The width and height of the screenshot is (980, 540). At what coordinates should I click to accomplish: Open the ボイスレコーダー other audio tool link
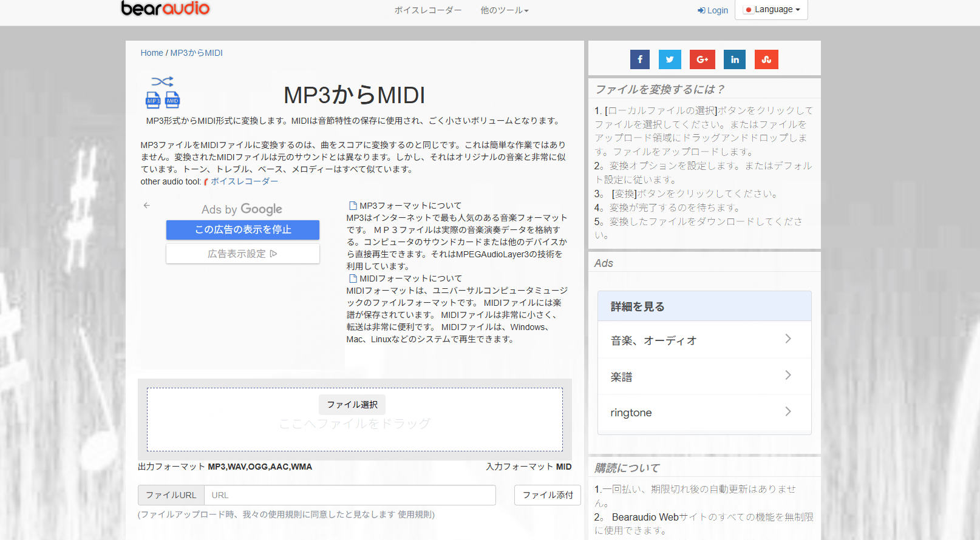pyautogui.click(x=244, y=181)
